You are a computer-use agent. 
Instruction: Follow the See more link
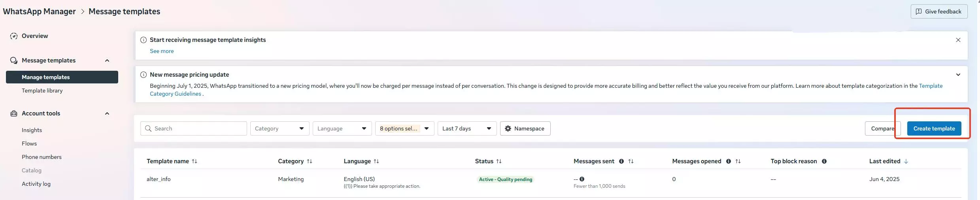162,51
